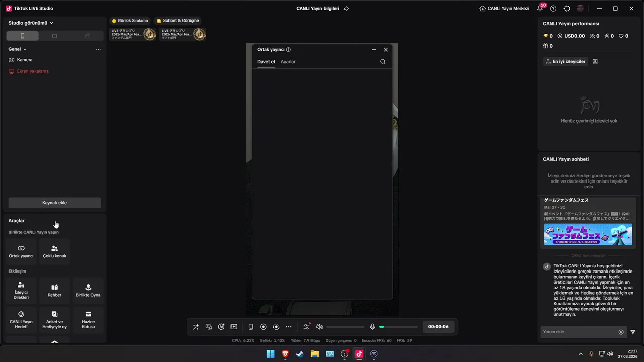644x362 pixels.
Task: Open the Çoklu konuk tool
Action: [x=54, y=251]
